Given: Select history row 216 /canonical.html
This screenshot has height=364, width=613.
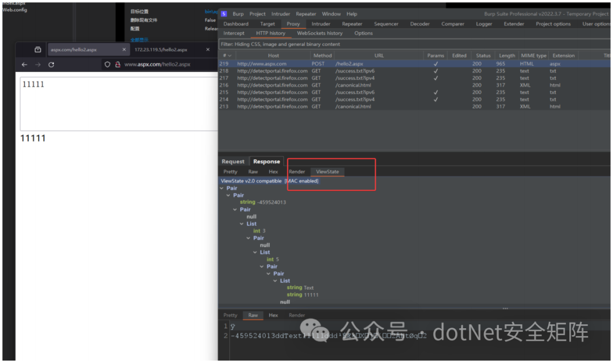Looking at the screenshot, I should (414, 85).
